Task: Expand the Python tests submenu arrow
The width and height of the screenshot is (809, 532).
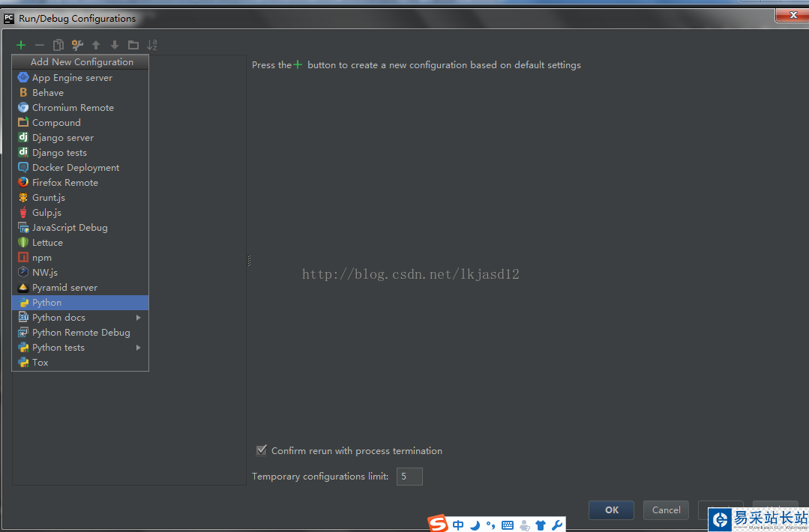Action: tap(138, 348)
